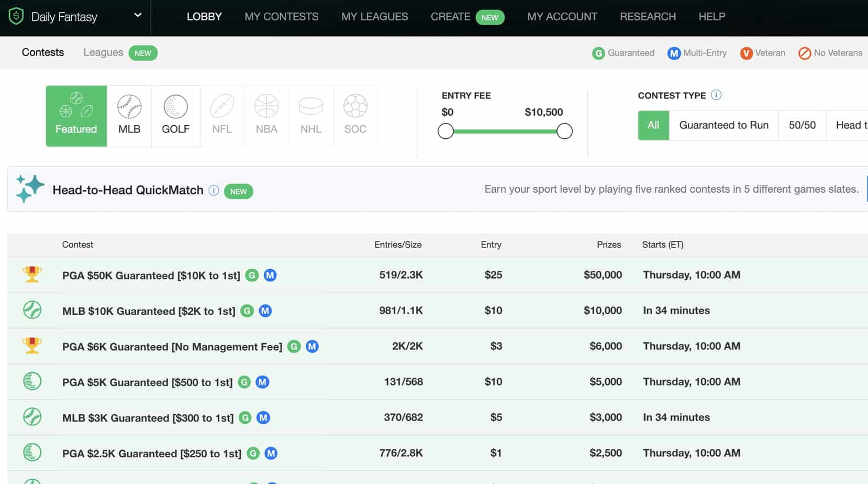Click the M badge on MLB $10K row
This screenshot has width=868, height=484.
click(265, 311)
